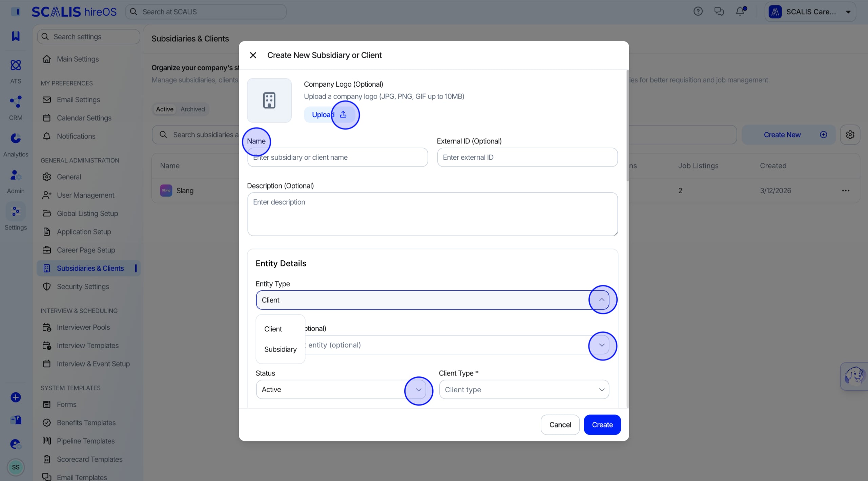Open the SCALIS Care account dropdown

point(810,12)
